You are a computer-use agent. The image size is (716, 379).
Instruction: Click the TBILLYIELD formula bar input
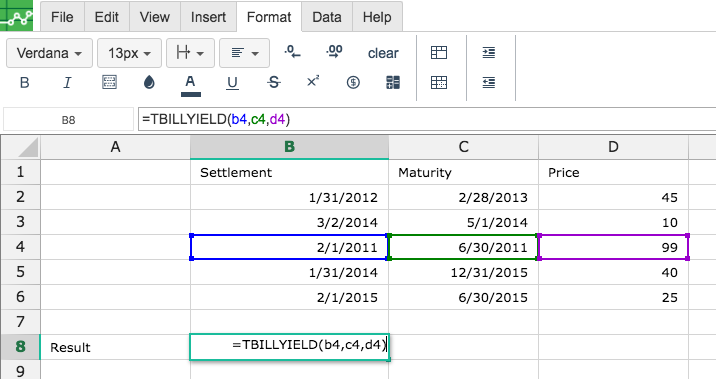tap(427, 119)
